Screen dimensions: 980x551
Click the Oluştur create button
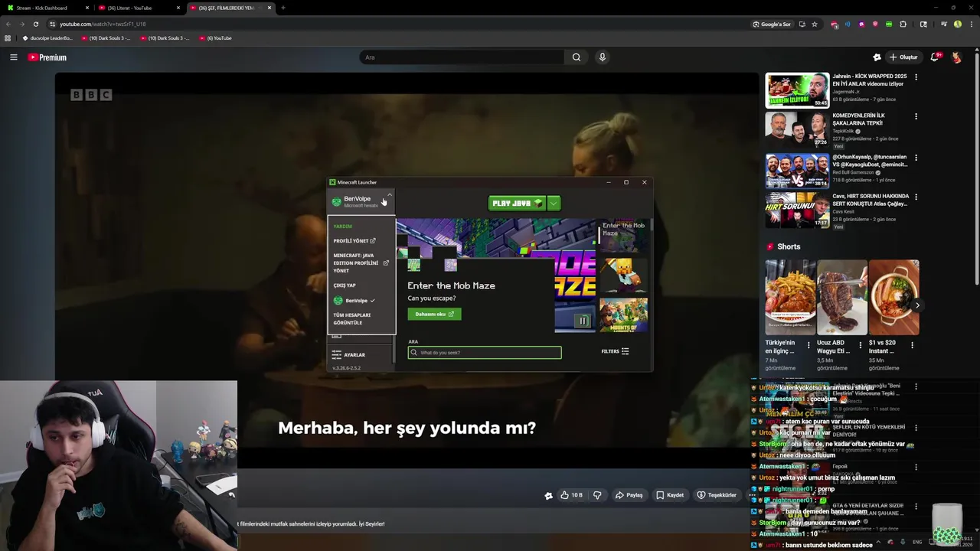pyautogui.click(x=903, y=57)
